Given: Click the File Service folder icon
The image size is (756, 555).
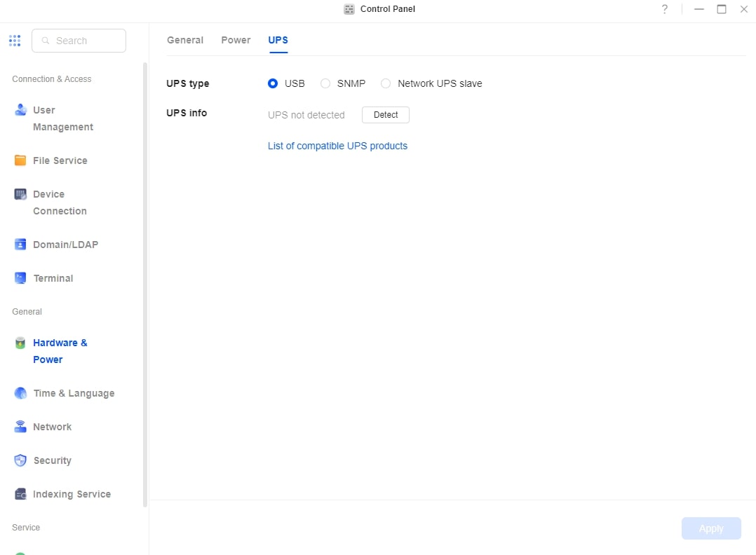Looking at the screenshot, I should (x=20, y=160).
